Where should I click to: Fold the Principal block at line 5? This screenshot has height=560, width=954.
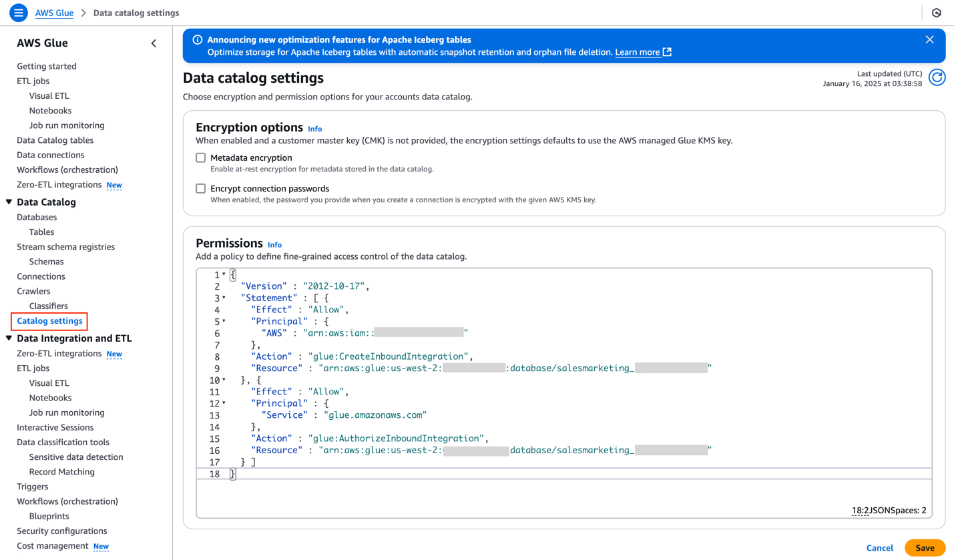[x=224, y=321]
